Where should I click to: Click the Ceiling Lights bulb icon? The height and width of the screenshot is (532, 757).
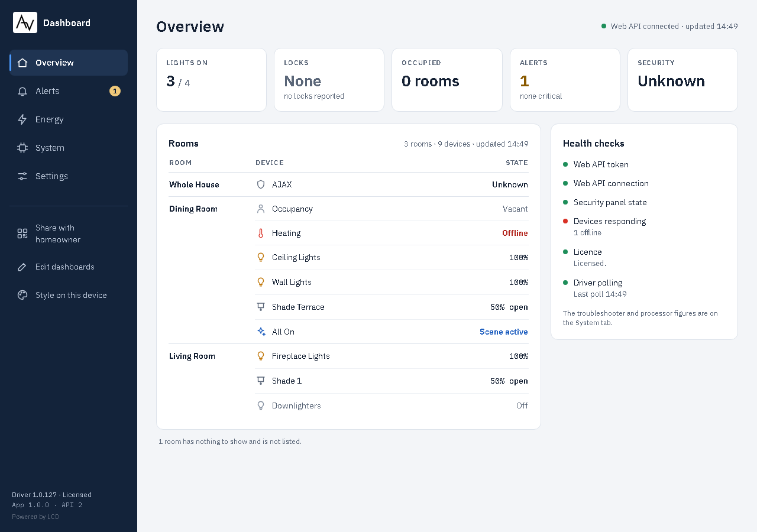point(261,257)
